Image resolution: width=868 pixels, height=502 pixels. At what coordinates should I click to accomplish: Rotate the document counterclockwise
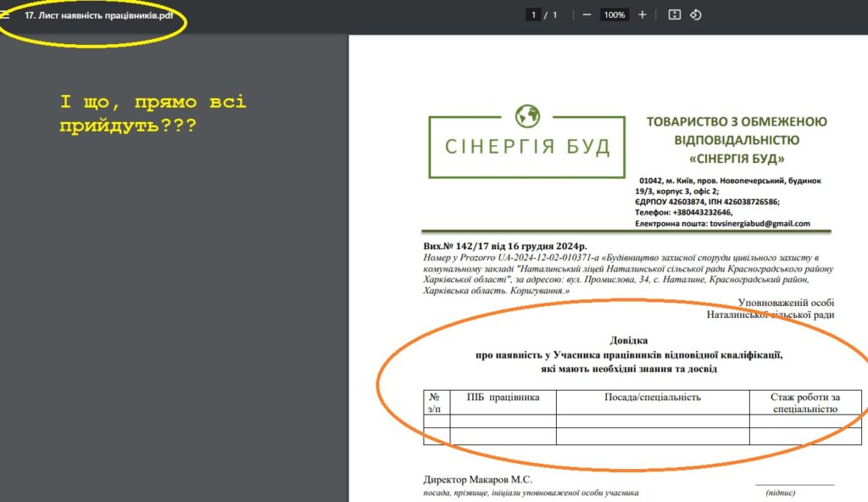click(696, 14)
